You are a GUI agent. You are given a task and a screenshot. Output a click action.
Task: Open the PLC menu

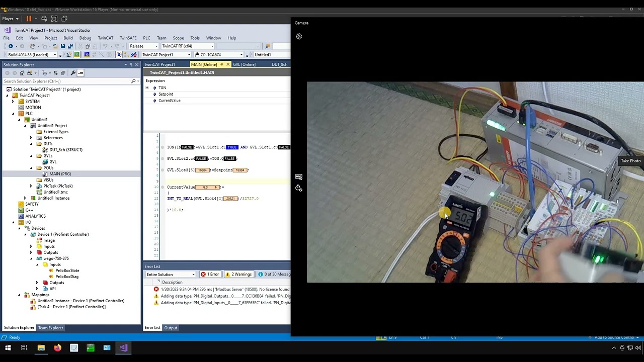tap(146, 38)
